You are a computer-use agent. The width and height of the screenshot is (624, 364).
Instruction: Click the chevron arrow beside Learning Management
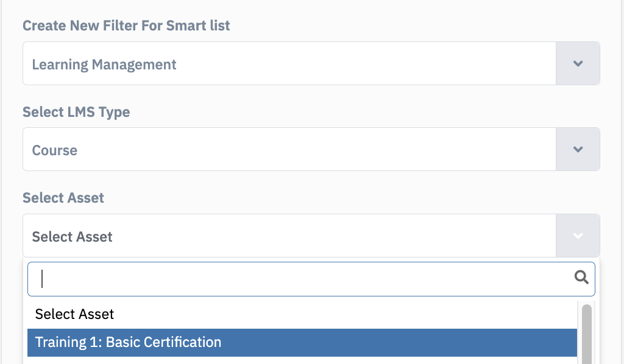[x=578, y=63]
